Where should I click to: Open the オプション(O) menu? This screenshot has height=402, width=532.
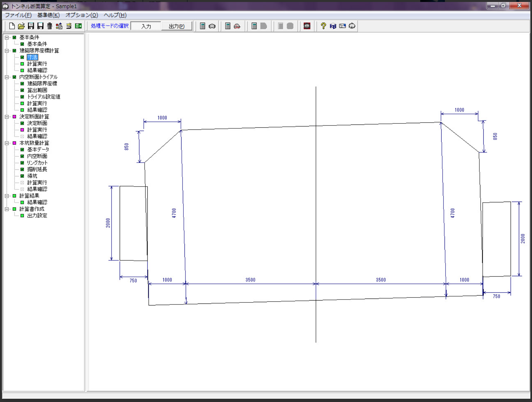pos(82,15)
